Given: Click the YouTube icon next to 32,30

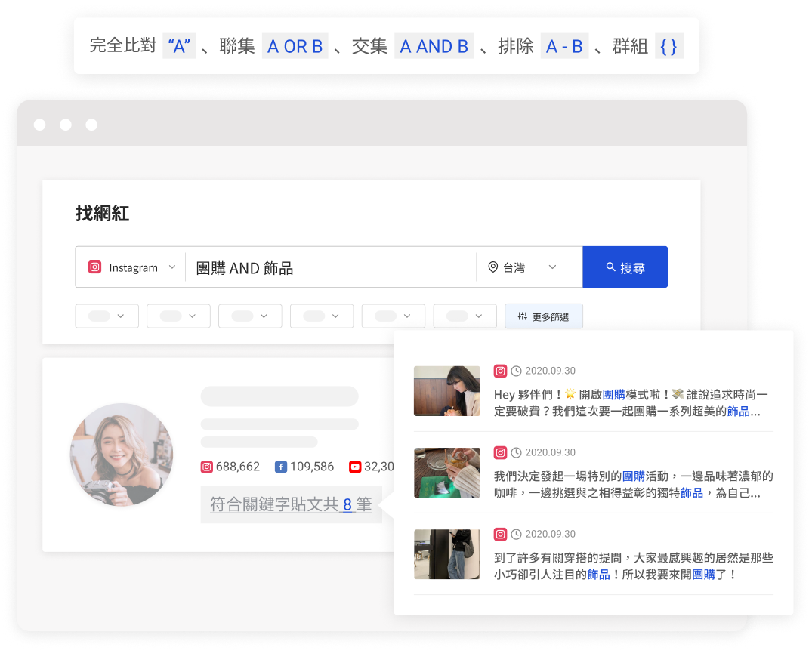Looking at the screenshot, I should 355,467.
